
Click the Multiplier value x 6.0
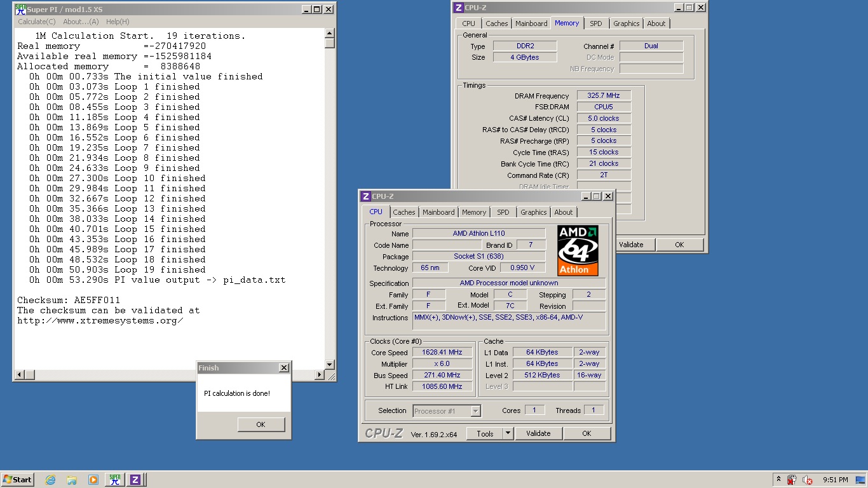[x=442, y=364]
